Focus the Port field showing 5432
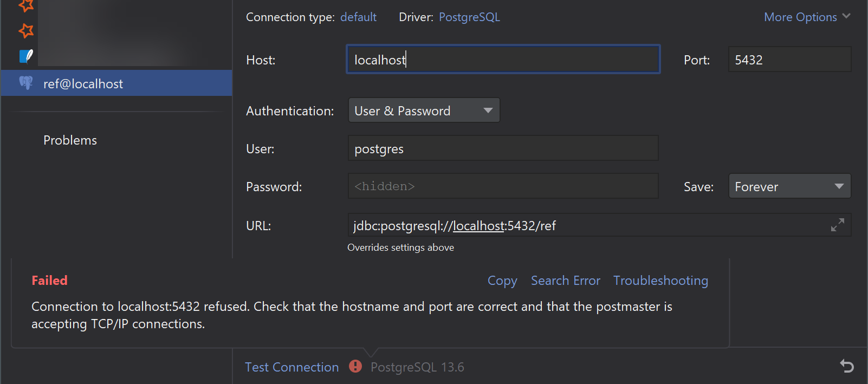Image resolution: width=868 pixels, height=384 pixels. click(789, 60)
